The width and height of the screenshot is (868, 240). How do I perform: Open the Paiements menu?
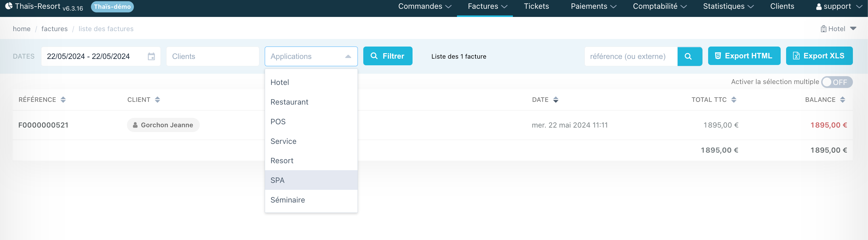coord(593,6)
